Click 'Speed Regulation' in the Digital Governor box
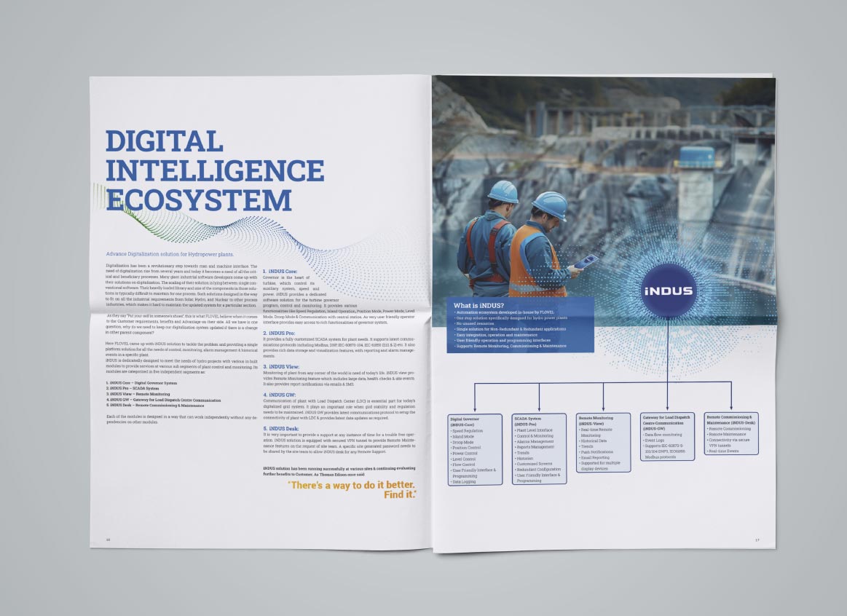Viewport: 847px width, 616px height. tap(467, 431)
